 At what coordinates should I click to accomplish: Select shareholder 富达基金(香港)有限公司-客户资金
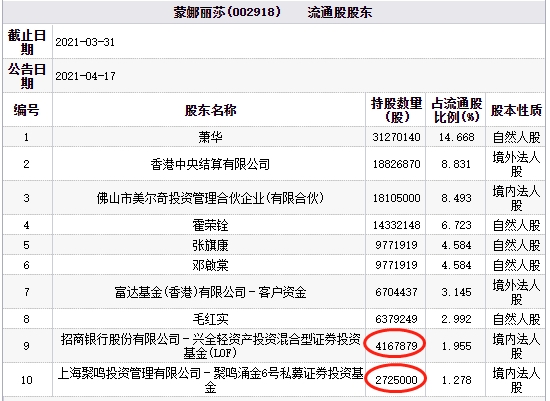210,292
